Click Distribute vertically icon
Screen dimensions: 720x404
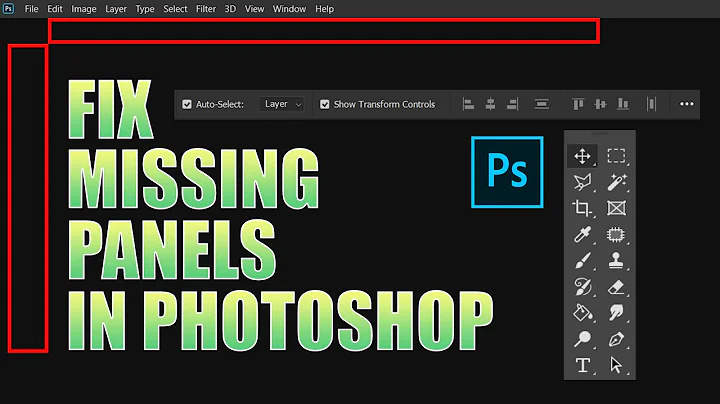click(x=542, y=104)
